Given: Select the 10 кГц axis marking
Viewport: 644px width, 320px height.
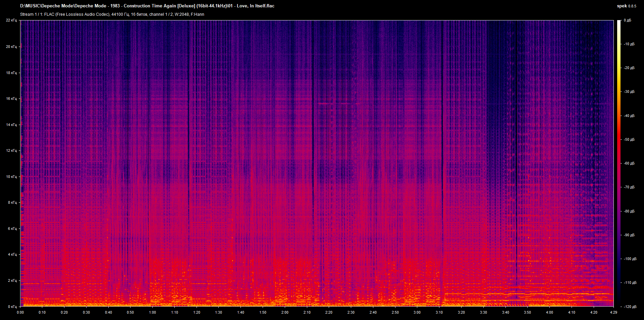Looking at the screenshot, I should tap(11, 176).
